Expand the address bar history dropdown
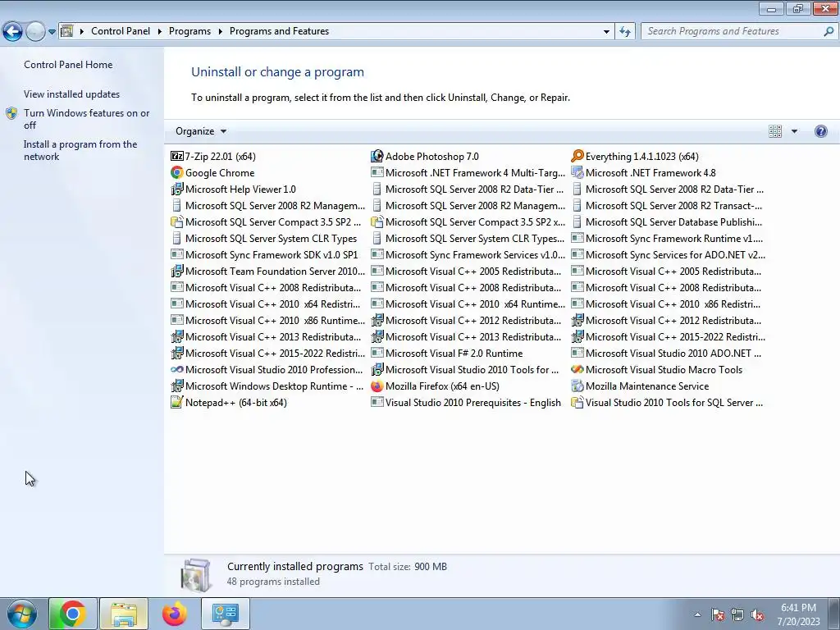The height and width of the screenshot is (630, 840). 606,32
